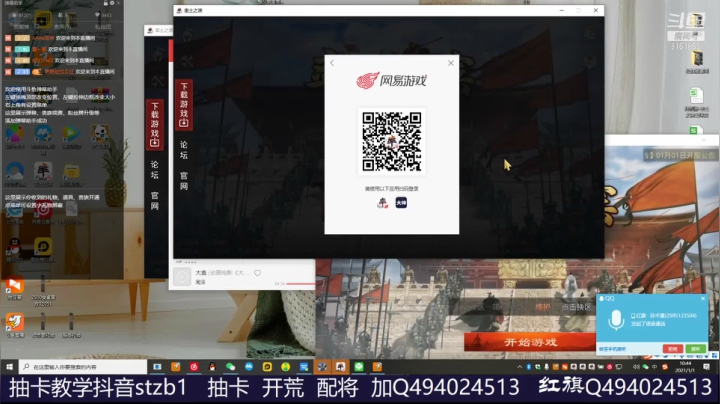Click 点击换区 to switch server
This screenshot has height=404, width=720.
point(576,307)
